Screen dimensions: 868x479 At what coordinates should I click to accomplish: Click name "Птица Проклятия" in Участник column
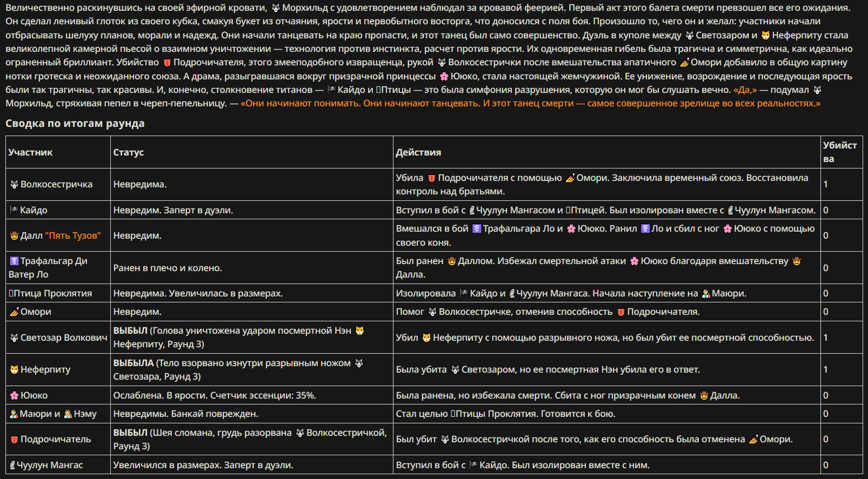(53, 294)
